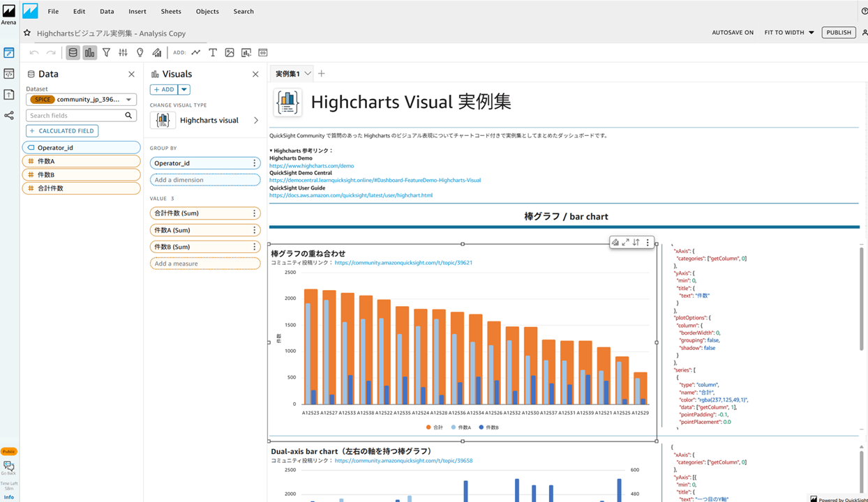Click the Highcharts visual type icon
The image size is (868, 502).
(x=163, y=120)
